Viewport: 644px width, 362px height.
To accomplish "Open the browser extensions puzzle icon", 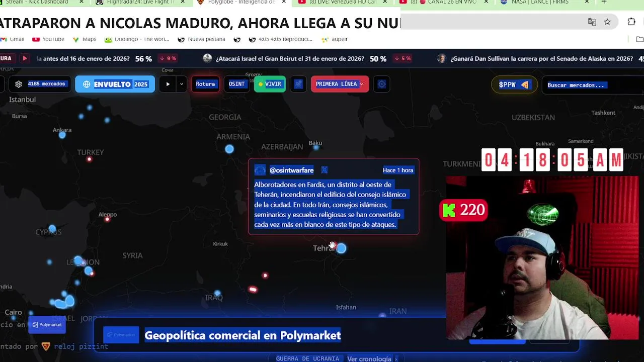I will tap(631, 22).
